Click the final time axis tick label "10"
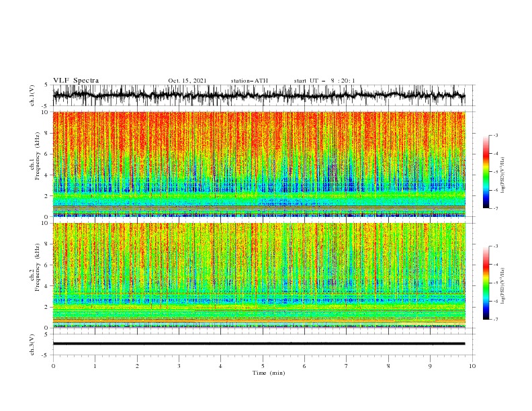The width and height of the screenshot is (532, 411). [x=472, y=366]
